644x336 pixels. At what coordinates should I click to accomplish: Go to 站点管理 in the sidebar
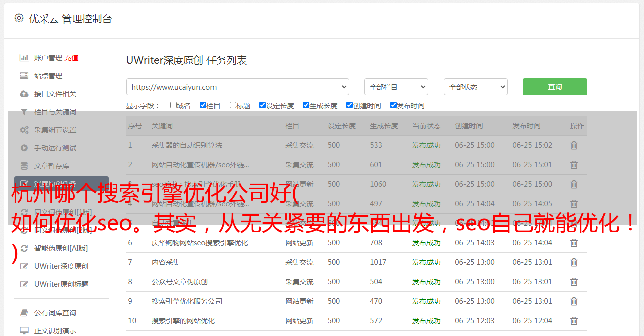[x=48, y=76]
